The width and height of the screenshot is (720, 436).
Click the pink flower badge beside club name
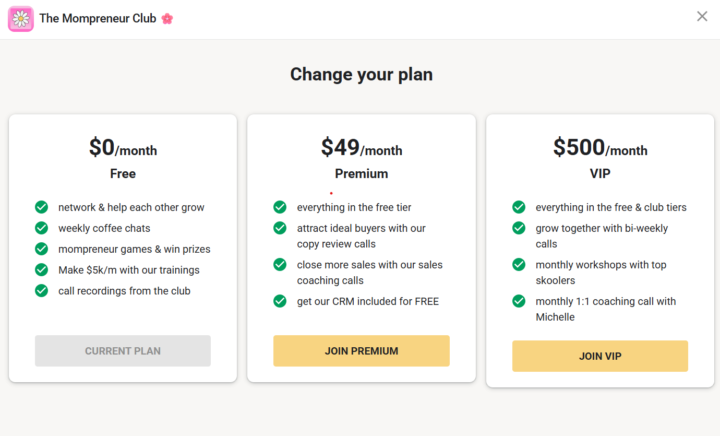pos(167,18)
